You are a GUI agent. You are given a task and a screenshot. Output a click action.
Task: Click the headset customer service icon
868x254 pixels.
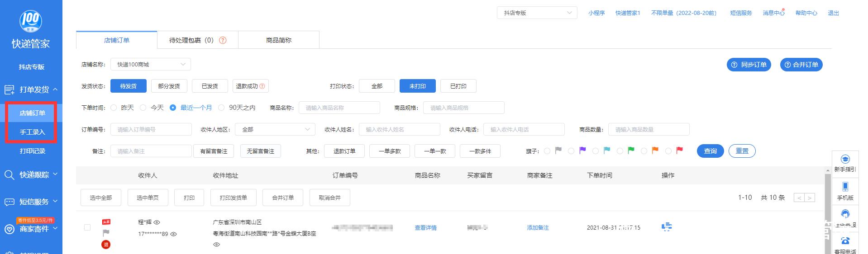tap(845, 214)
